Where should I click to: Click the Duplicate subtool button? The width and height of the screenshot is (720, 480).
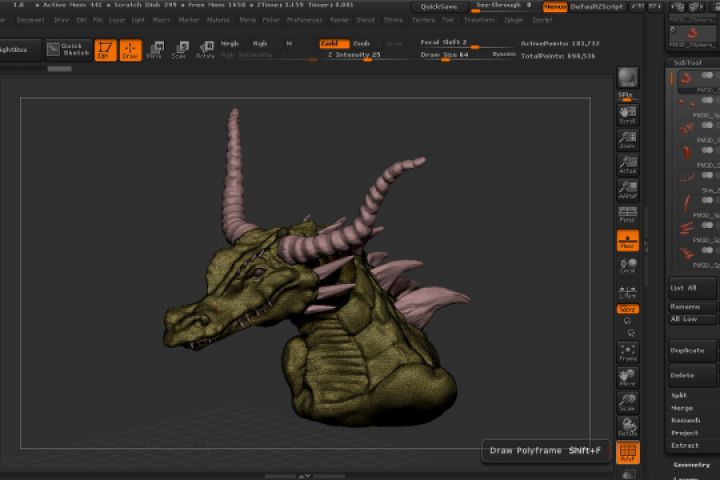691,351
